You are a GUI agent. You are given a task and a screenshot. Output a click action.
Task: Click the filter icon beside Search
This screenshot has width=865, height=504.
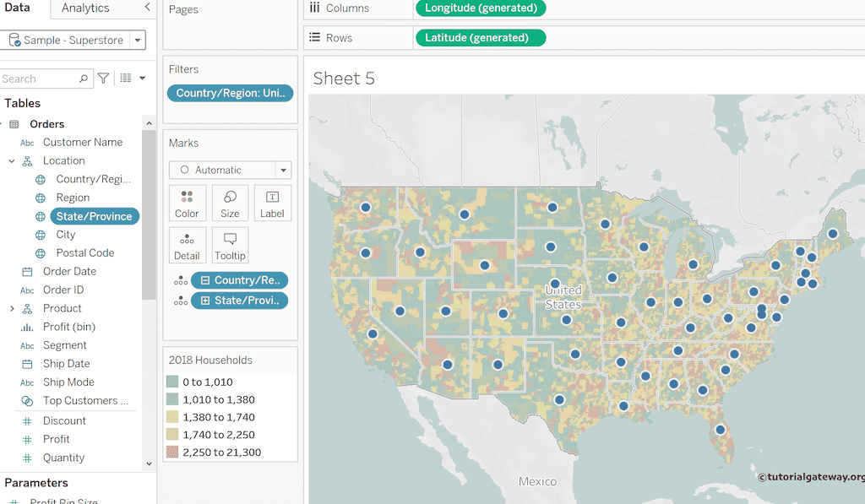(x=103, y=79)
